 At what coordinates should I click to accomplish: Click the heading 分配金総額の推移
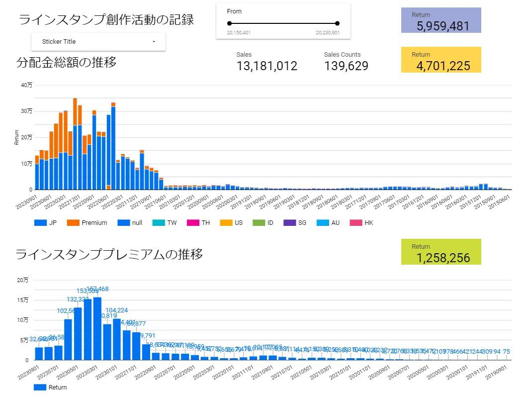coord(67,63)
